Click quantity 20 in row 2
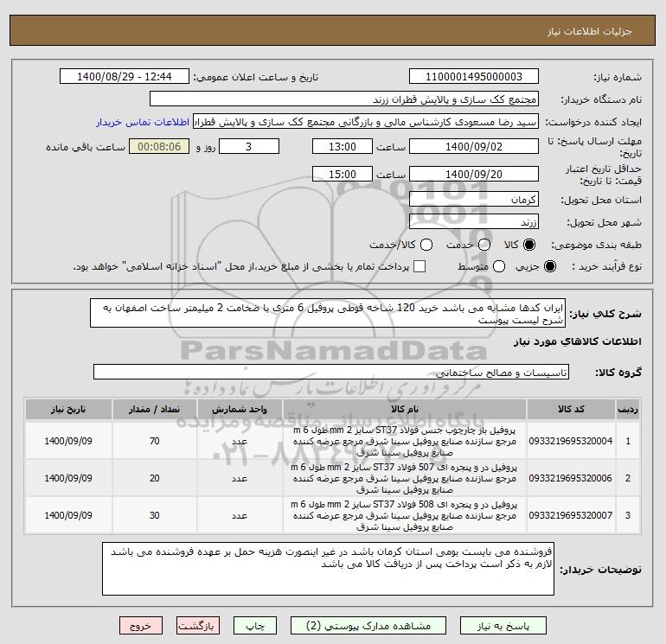The height and width of the screenshot is (644, 666). 154,478
